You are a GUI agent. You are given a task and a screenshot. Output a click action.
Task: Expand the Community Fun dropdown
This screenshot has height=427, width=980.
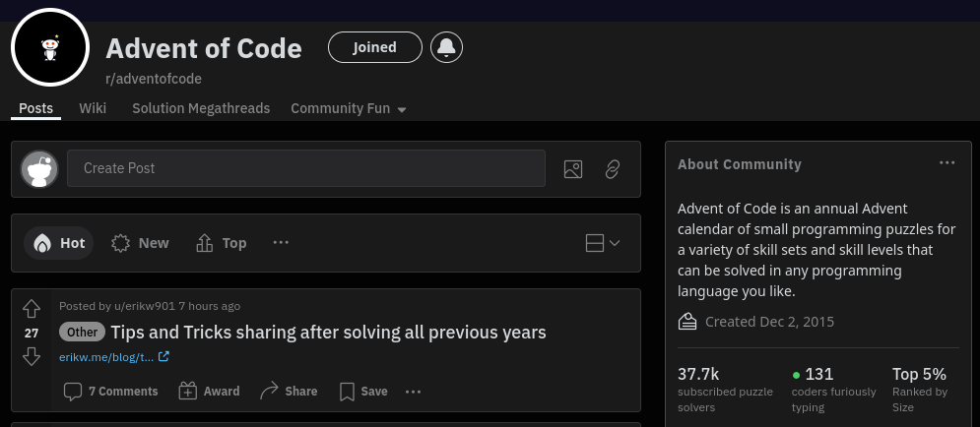click(x=349, y=108)
